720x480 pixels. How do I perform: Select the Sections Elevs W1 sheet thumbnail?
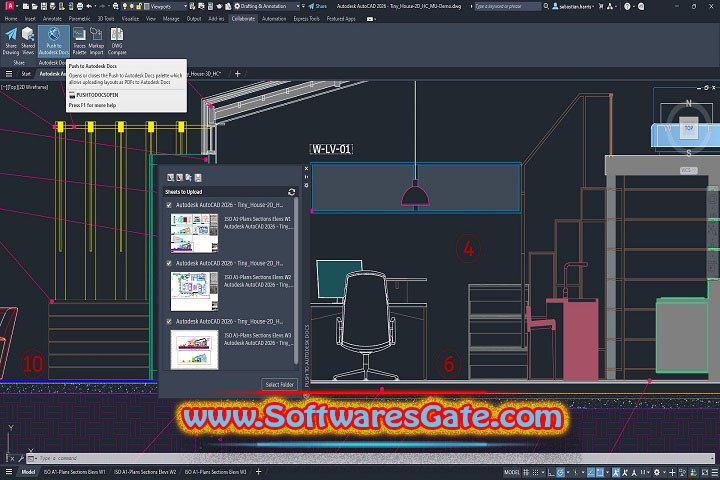pyautogui.click(x=194, y=233)
